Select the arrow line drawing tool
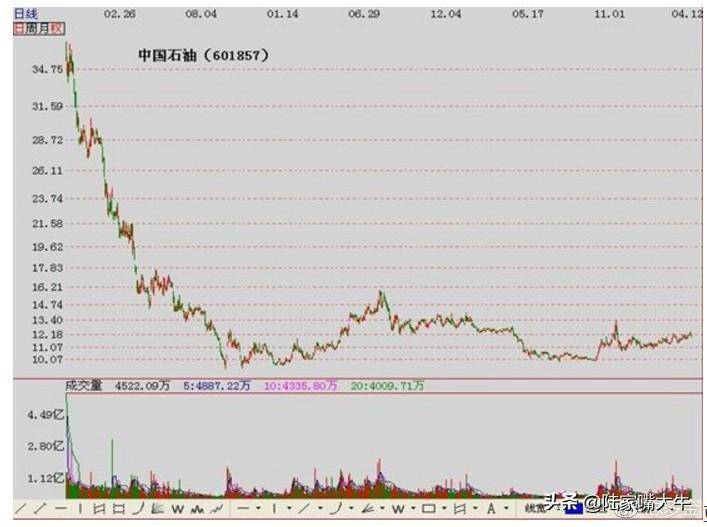The width and height of the screenshot is (707, 527). (40, 509)
